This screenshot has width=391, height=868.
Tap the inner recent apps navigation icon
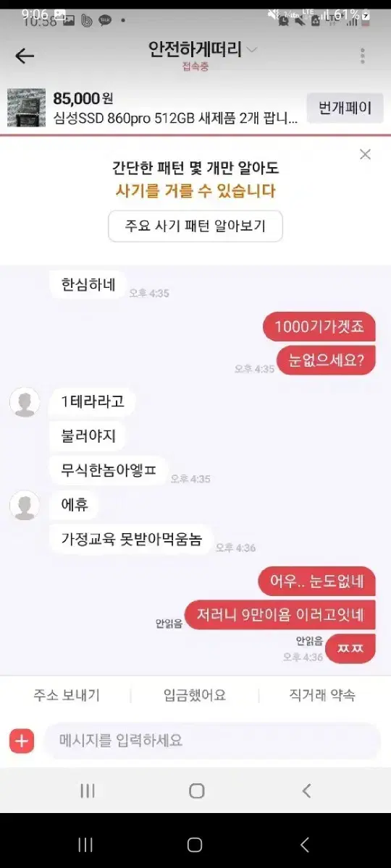point(87,791)
